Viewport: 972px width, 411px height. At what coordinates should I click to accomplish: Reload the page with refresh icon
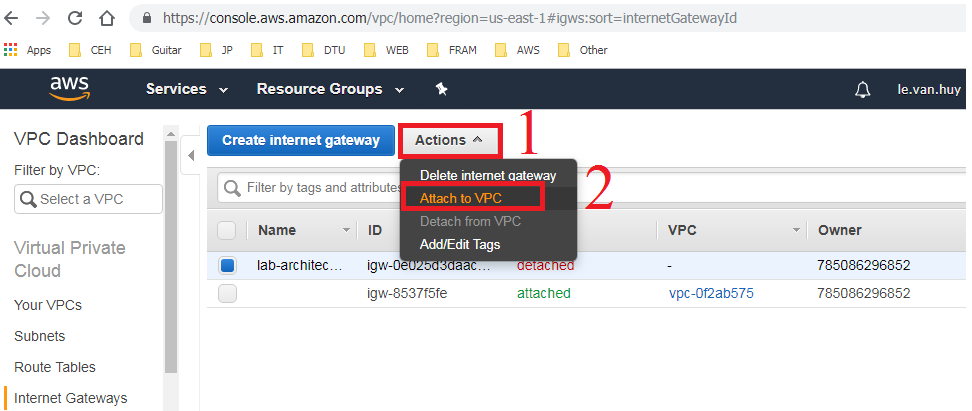pyautogui.click(x=76, y=18)
